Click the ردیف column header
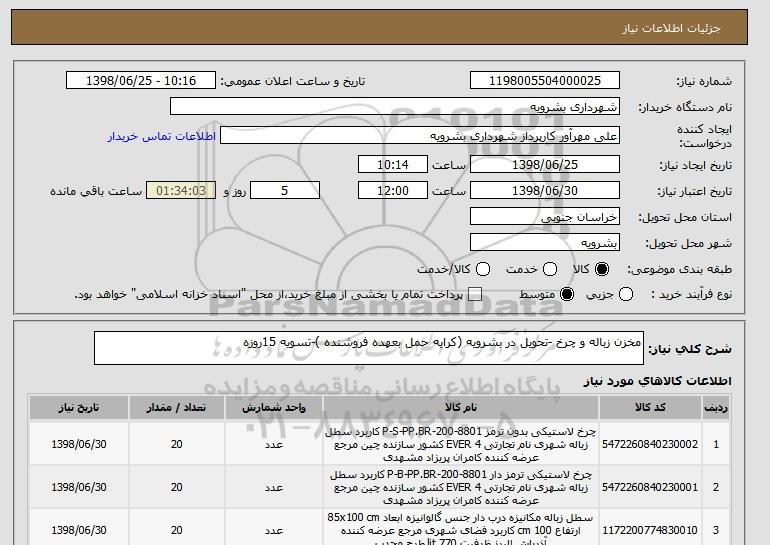This screenshot has width=770, height=545. 716,408
